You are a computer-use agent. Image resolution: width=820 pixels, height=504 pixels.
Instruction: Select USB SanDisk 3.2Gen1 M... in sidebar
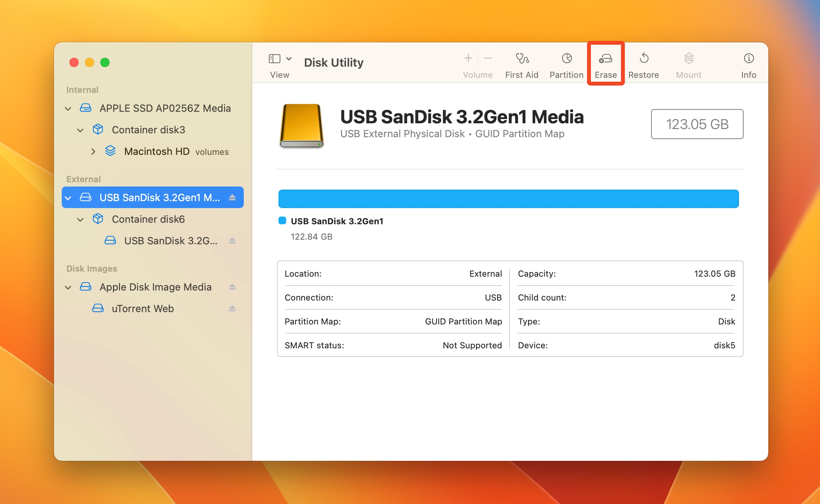tap(152, 197)
